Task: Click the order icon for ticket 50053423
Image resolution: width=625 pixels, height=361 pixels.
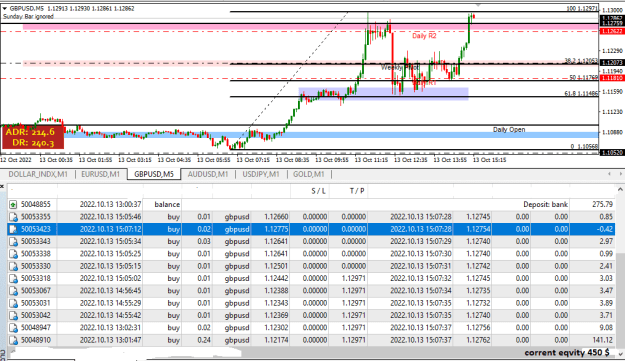Action: (13, 229)
